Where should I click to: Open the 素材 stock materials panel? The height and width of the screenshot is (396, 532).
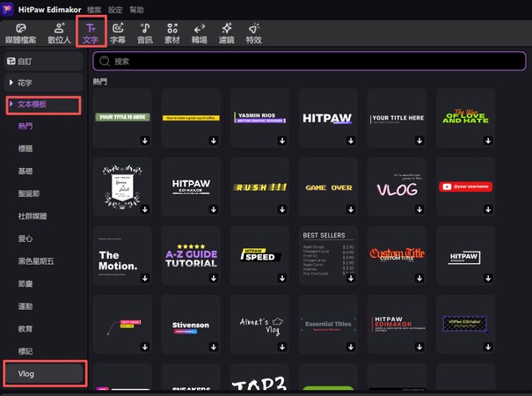171,33
